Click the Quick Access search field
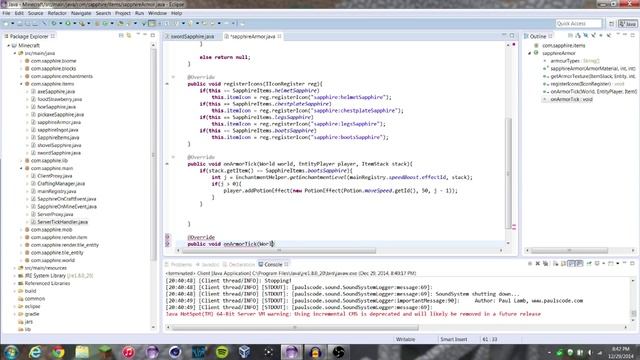640x360 pixels. pyautogui.click(x=578, y=24)
